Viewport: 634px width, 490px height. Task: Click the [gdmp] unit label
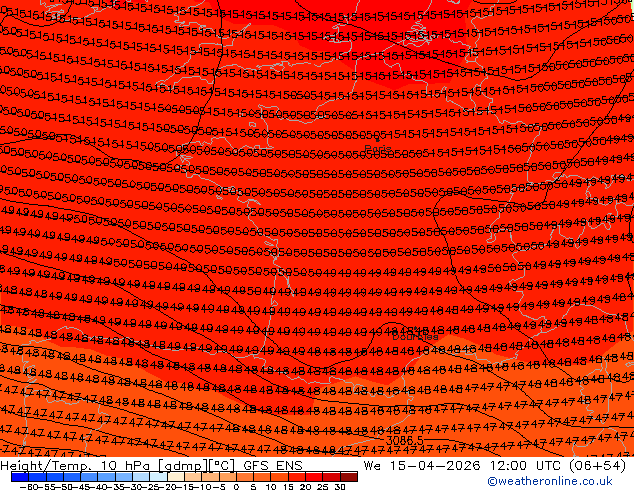[x=182, y=466]
